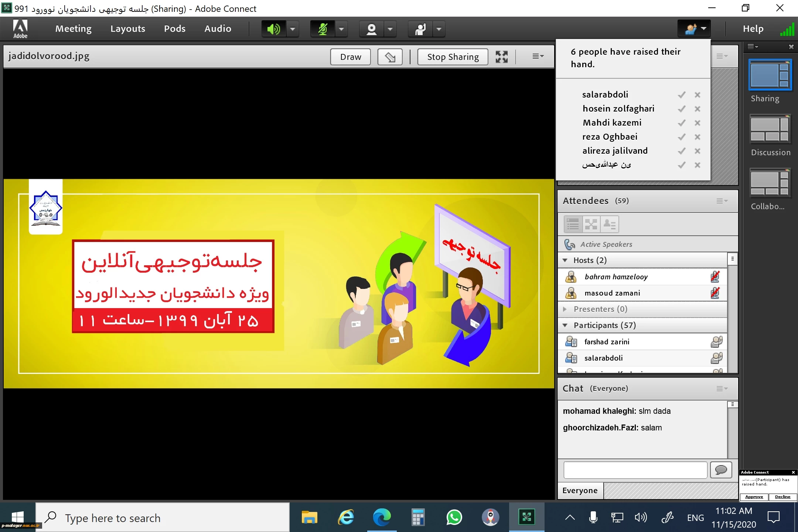Switch to Breakout Room view

591,224
